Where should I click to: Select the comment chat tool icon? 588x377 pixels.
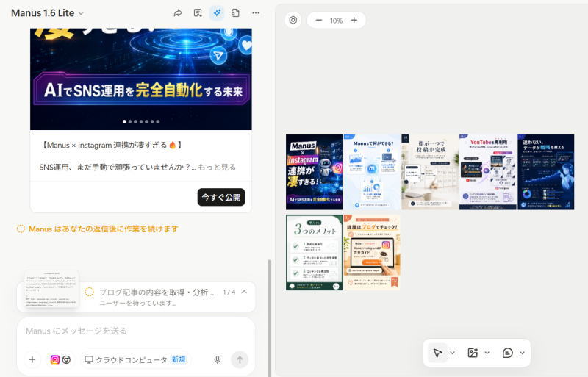(507, 353)
